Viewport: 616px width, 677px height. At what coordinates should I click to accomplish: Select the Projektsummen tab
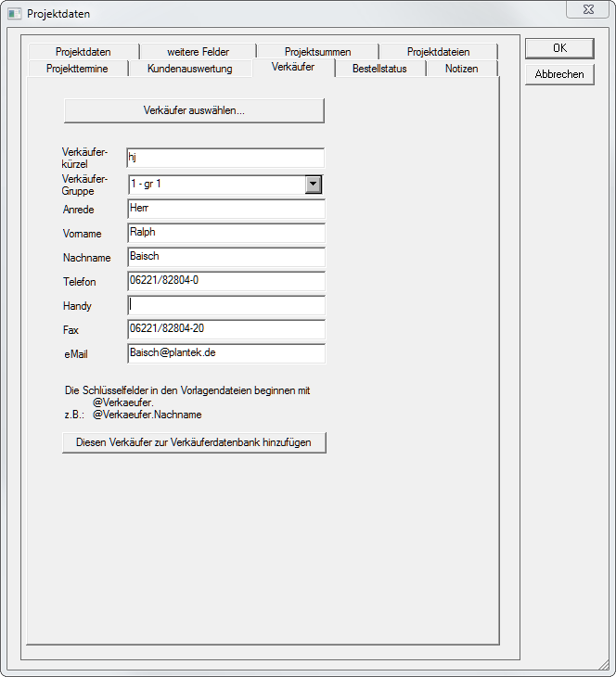[x=317, y=52]
